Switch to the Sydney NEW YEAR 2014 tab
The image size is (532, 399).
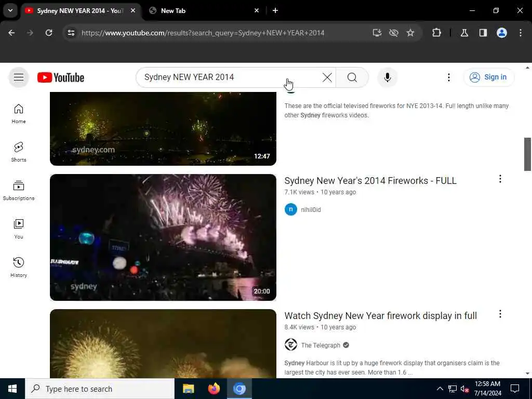click(81, 11)
